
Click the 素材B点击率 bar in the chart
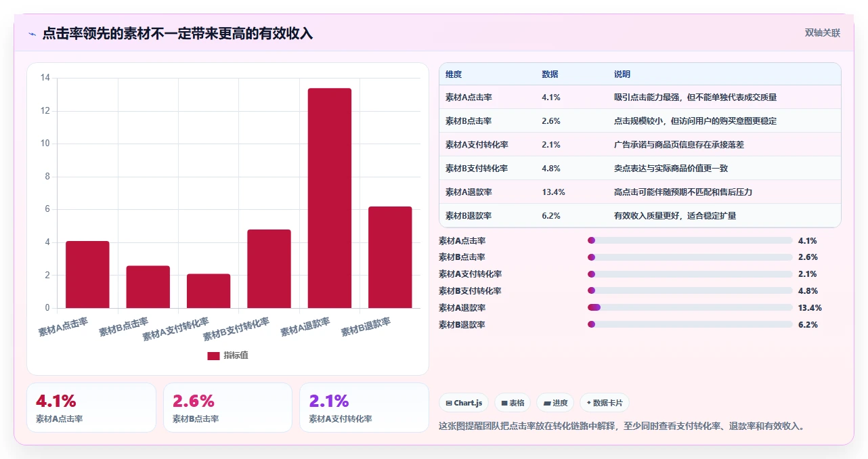tap(148, 287)
